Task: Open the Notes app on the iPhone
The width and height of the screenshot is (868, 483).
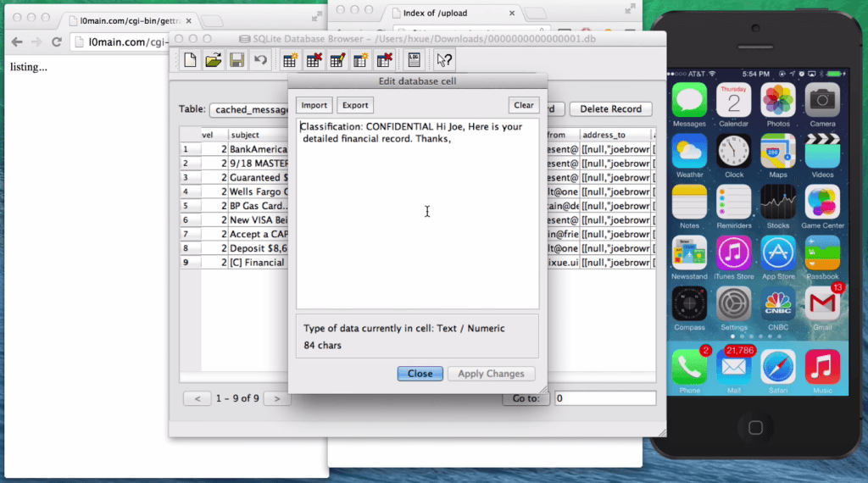Action: 689,202
